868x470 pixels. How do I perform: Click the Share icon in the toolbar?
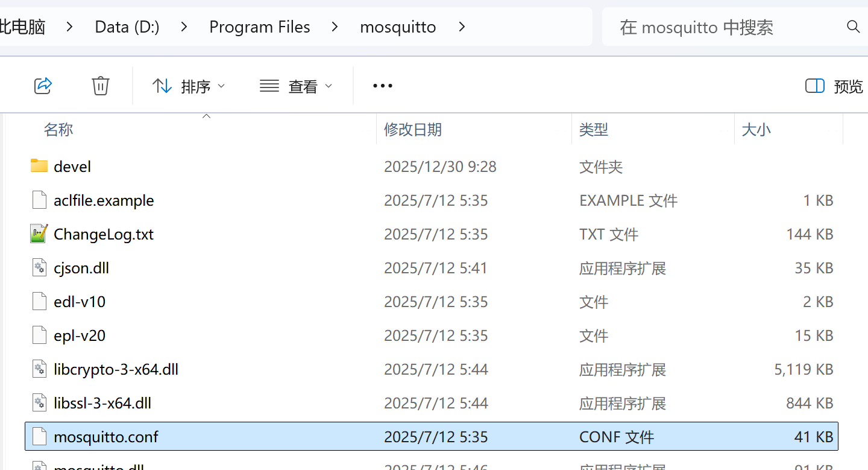[43, 86]
